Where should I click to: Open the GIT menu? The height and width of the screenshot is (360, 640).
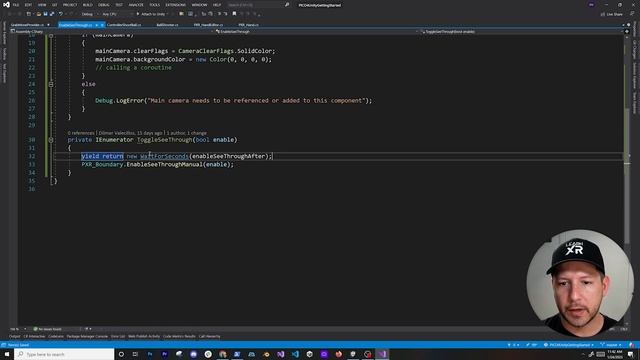tap(55, 5)
